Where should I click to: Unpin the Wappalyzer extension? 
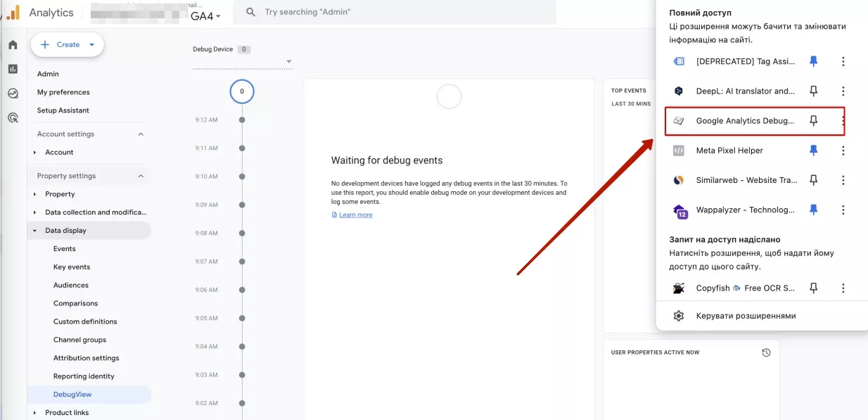tap(813, 210)
